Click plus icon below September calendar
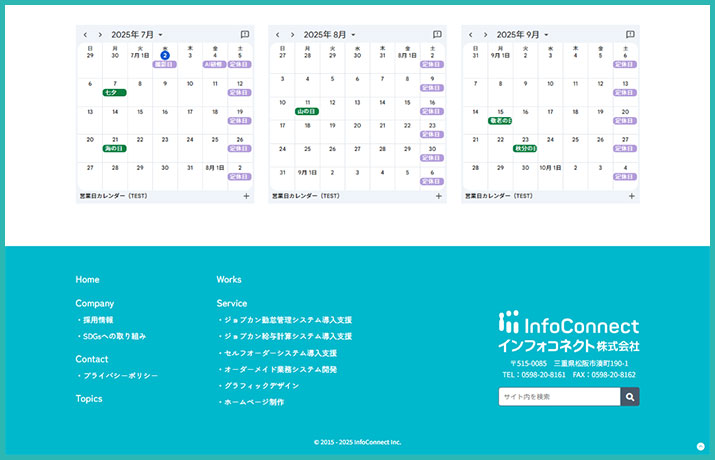715x460 pixels. (x=631, y=196)
